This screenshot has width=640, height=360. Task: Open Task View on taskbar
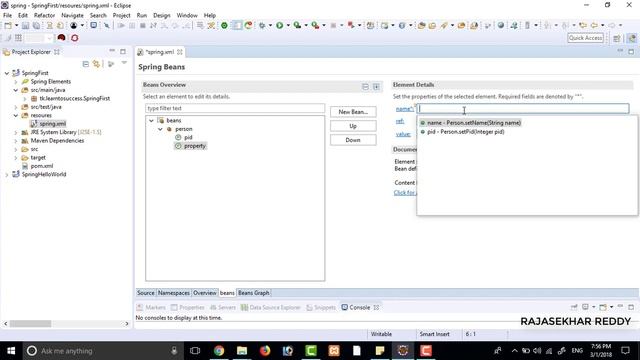pyautogui.click(x=195, y=351)
